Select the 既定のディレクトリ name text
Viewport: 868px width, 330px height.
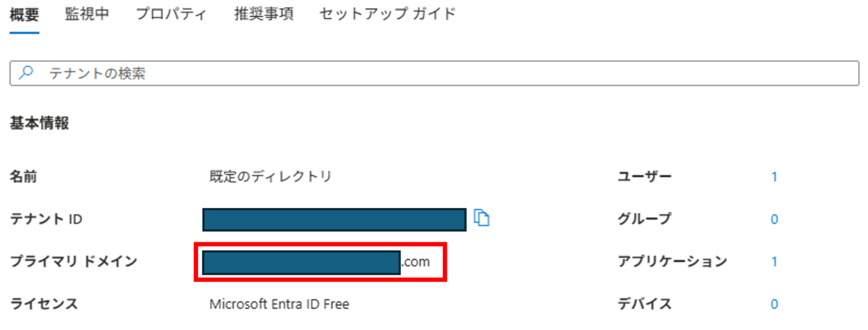(271, 177)
